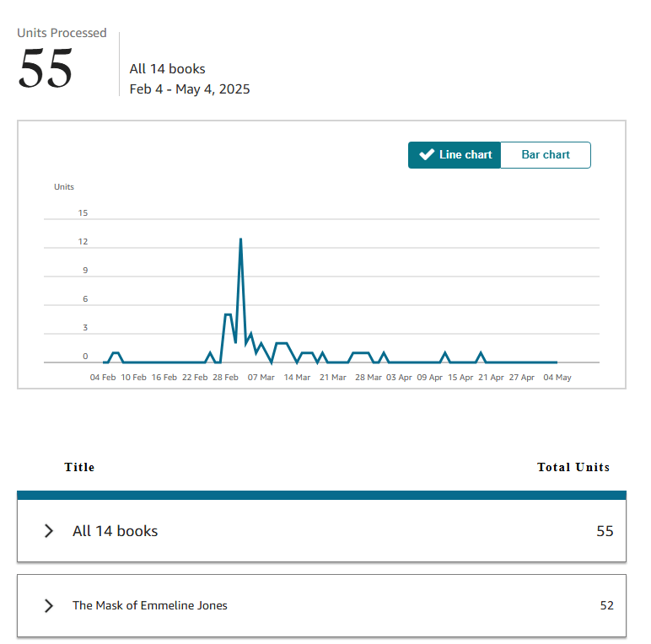Select the All 14 books table row label

[115, 531]
